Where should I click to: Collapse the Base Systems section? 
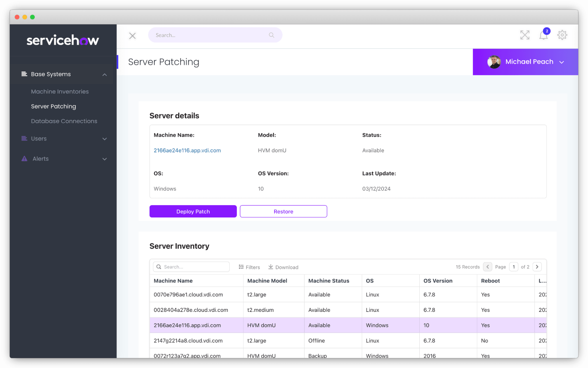coord(104,74)
